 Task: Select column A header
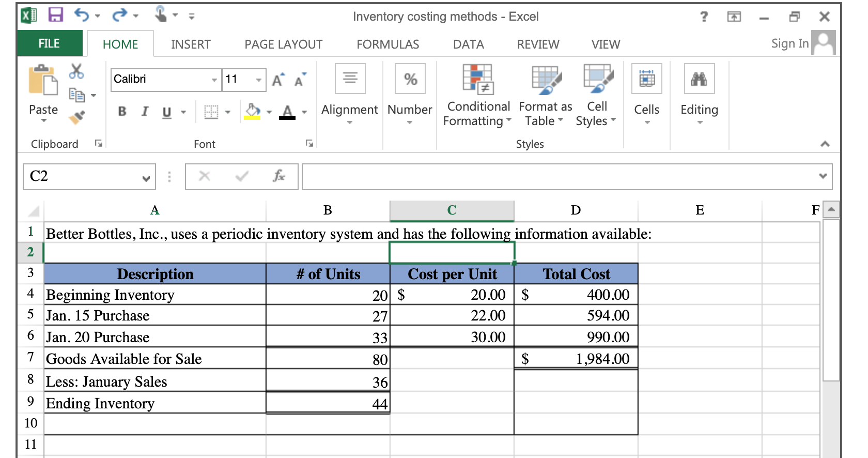coord(155,210)
